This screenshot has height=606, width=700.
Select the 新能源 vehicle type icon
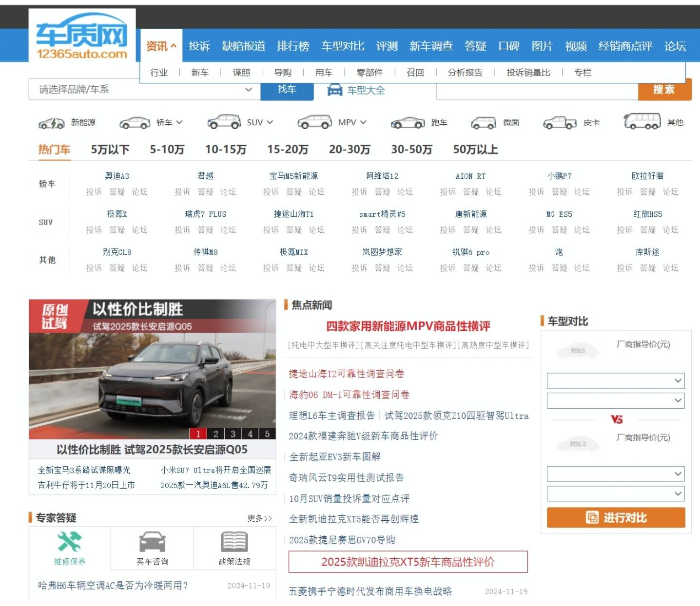52,123
